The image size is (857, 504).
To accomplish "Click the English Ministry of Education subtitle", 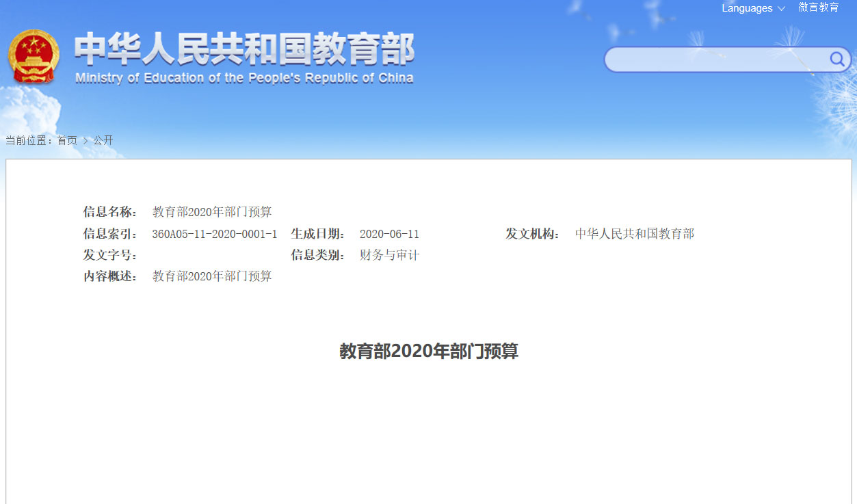I will pos(244,78).
